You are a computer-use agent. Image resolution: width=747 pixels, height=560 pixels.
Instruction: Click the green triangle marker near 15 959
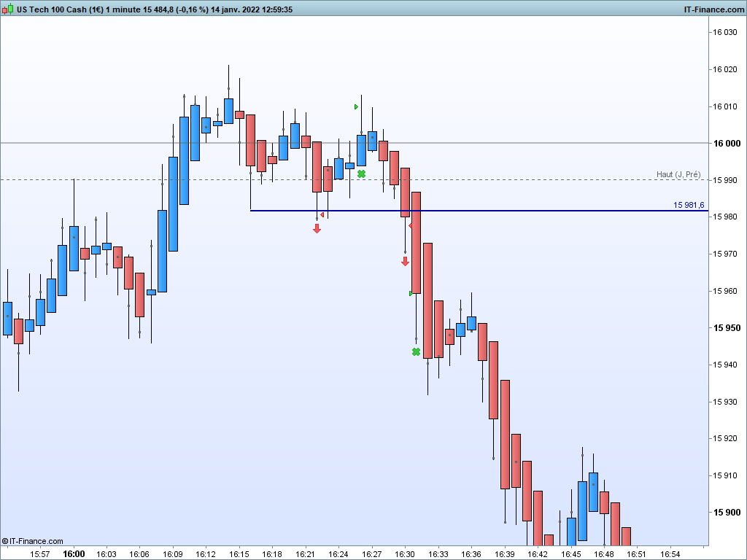tap(411, 293)
